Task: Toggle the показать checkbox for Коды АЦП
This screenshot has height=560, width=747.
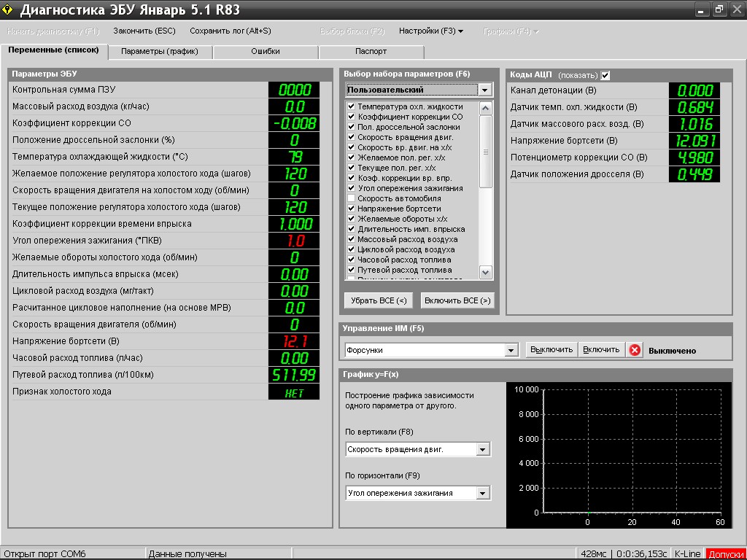Action: 605,75
